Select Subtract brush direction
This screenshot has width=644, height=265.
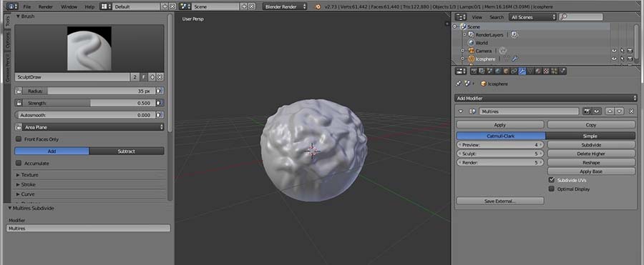point(127,151)
